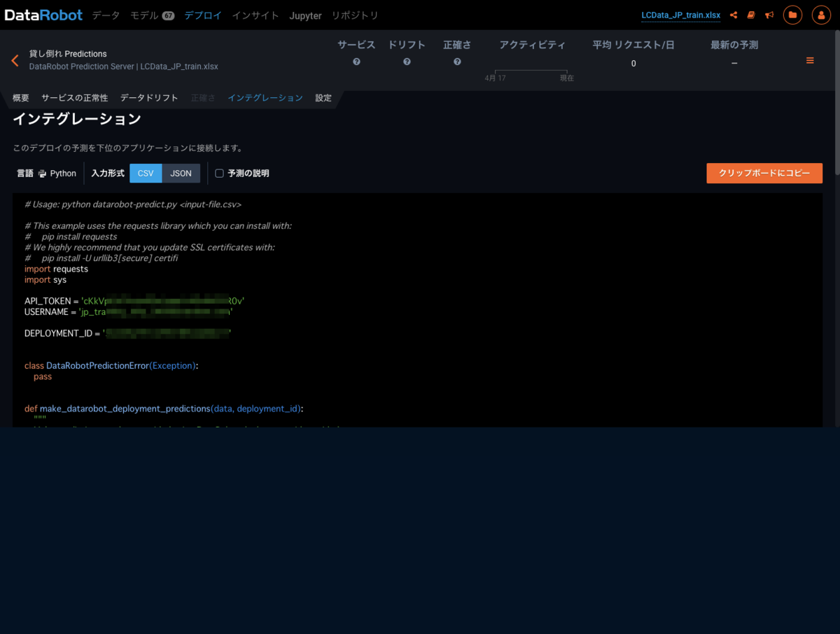
Task: Click the 'import requests' code line
Action: pyautogui.click(x=56, y=269)
